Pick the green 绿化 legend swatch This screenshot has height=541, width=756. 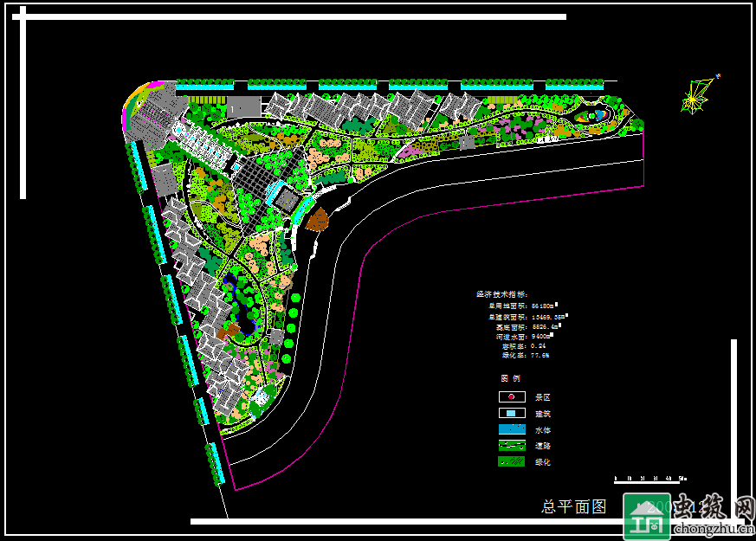tap(512, 462)
